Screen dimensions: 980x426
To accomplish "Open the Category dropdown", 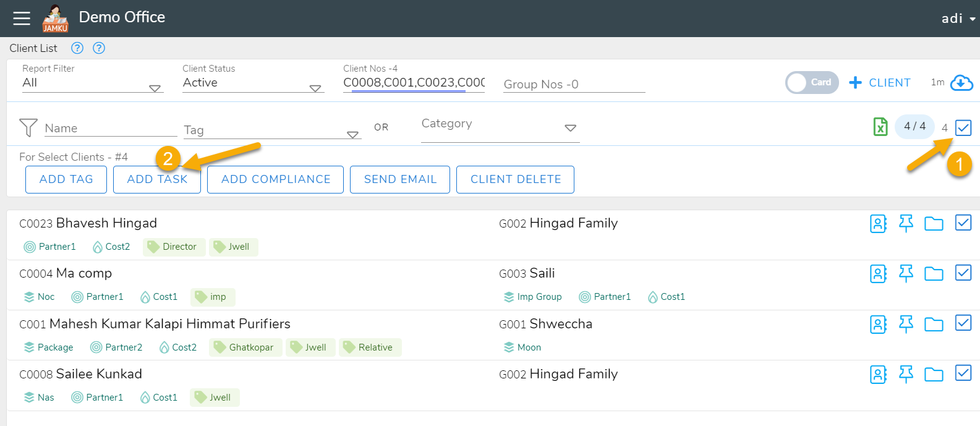I will click(x=500, y=127).
